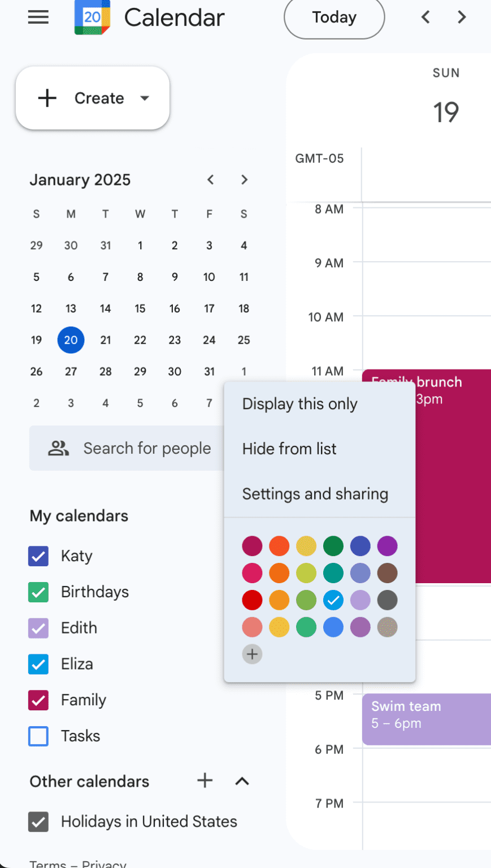Add a custom calendar color with plus icon

pos(252,654)
